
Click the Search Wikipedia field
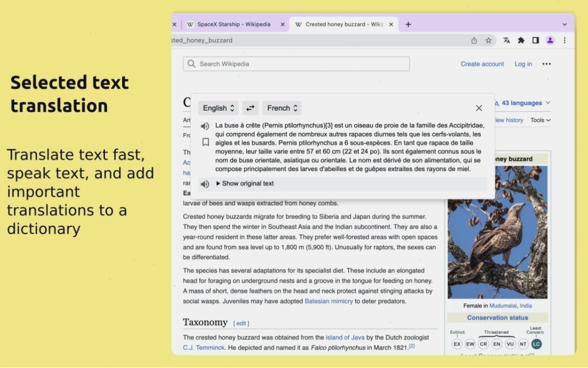[296, 64]
